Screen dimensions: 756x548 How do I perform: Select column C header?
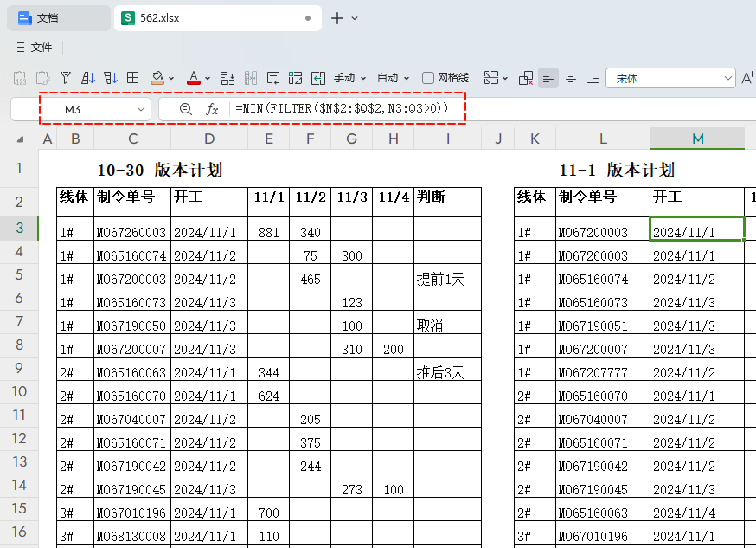click(x=132, y=139)
